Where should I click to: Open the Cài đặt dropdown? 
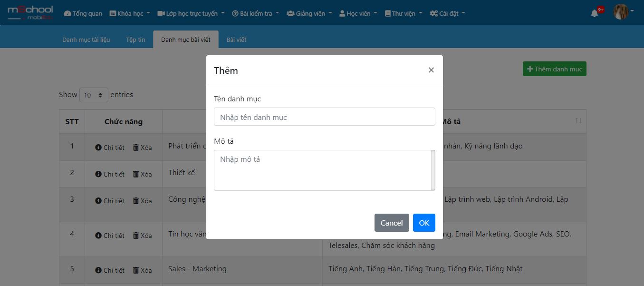447,13
